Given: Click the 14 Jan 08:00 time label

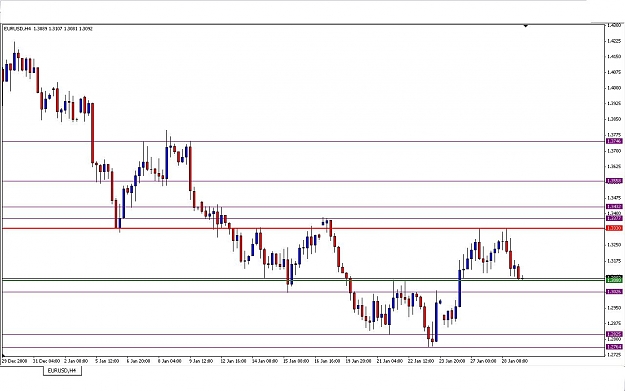Looking at the screenshot, I should pyautogui.click(x=265, y=361).
